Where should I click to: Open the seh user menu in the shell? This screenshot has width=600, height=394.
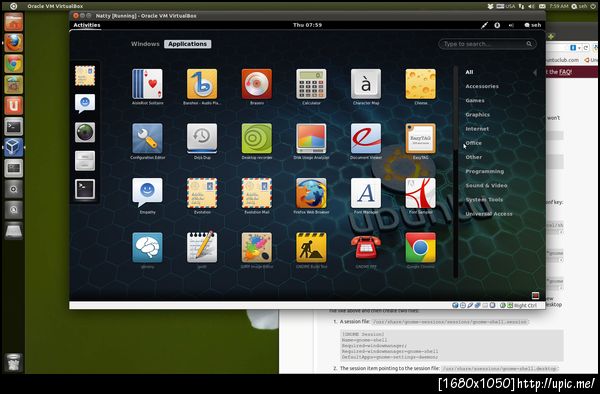click(x=533, y=25)
